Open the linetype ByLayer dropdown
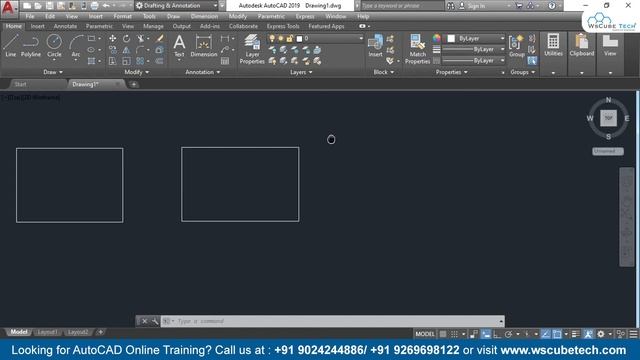 click(x=473, y=60)
